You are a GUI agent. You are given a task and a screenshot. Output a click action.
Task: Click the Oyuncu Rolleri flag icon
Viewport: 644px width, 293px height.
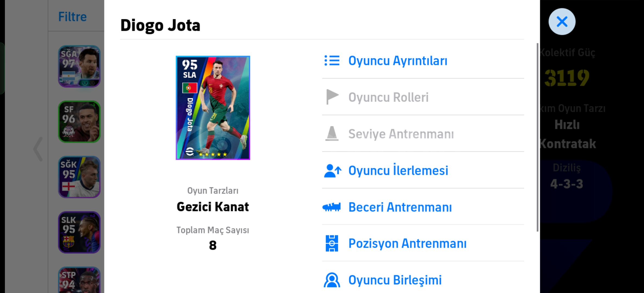pos(332,97)
